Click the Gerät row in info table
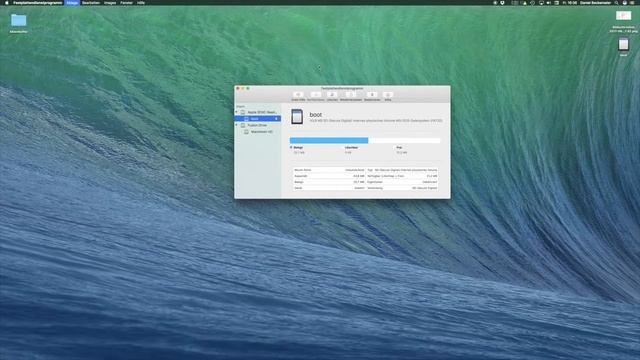This screenshot has height=360, width=640. coord(329,188)
